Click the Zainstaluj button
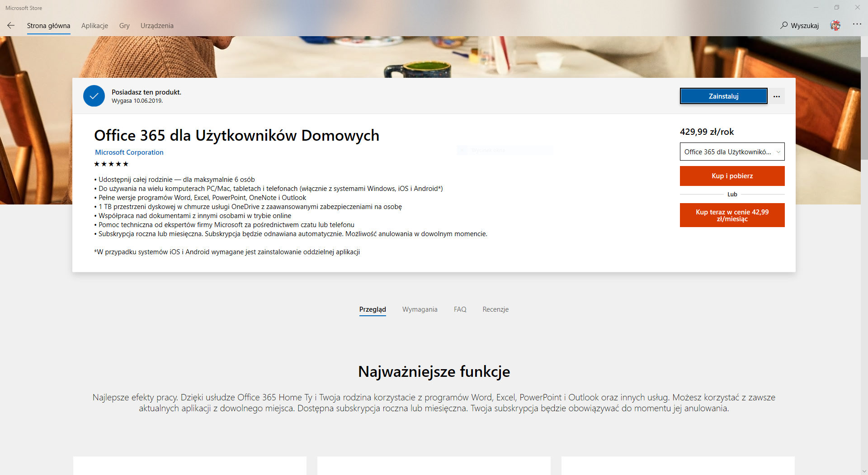Viewport: 868px width, 475px height. (x=723, y=96)
